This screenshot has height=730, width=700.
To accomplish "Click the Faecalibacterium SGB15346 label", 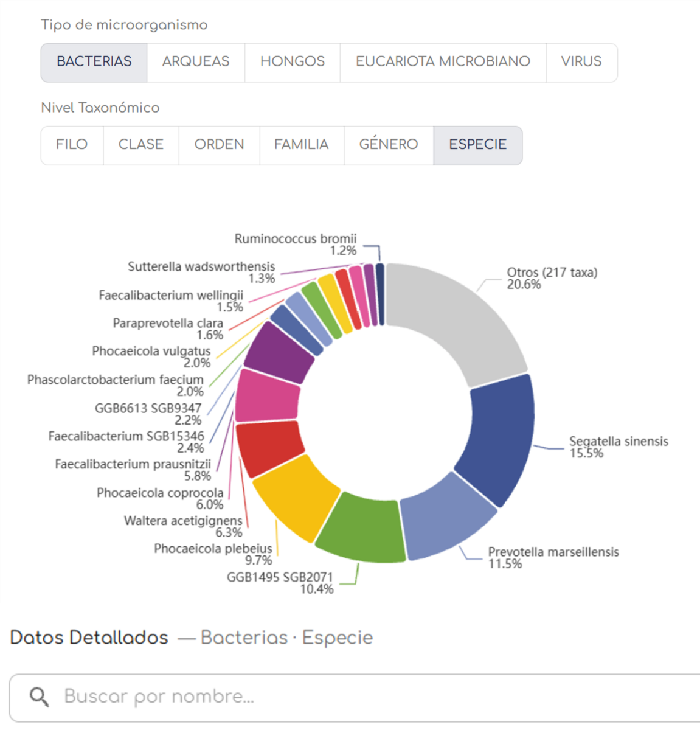I will point(126,442).
